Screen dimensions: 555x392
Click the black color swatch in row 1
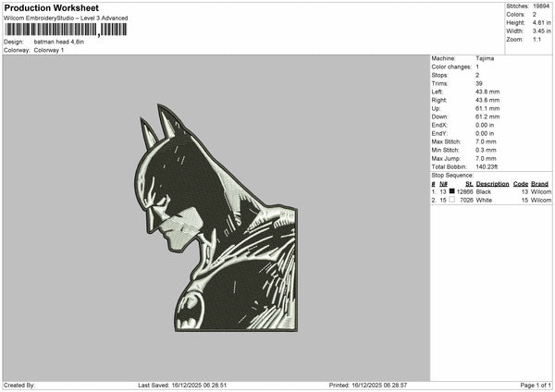[451, 191]
